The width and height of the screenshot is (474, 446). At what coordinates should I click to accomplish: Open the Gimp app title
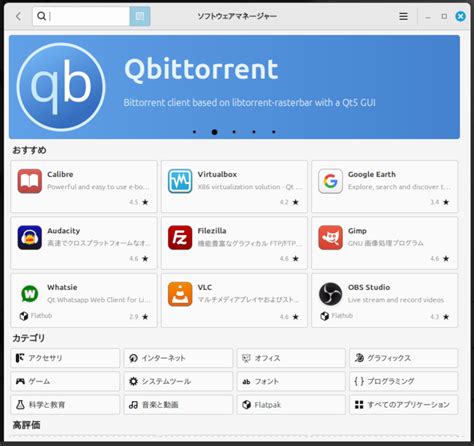[x=357, y=231]
